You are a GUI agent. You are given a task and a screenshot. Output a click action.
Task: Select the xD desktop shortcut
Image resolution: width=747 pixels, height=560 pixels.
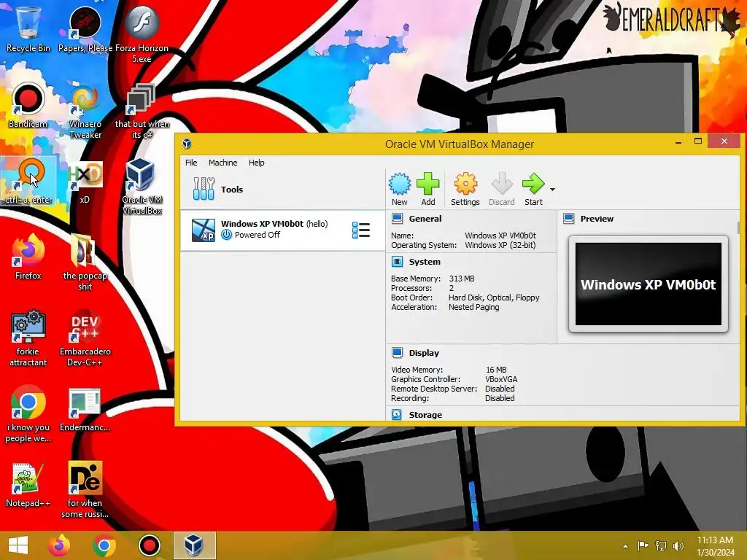coord(85,182)
